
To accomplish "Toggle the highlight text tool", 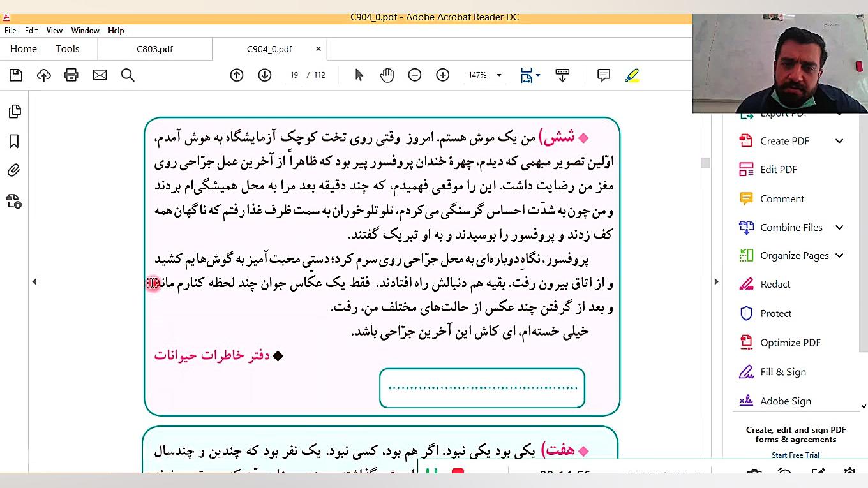I will (631, 75).
